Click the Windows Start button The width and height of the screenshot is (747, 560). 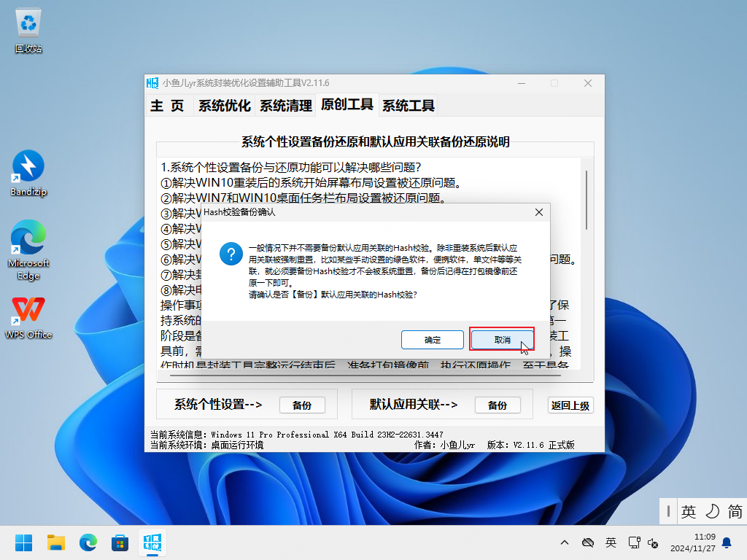point(24,542)
